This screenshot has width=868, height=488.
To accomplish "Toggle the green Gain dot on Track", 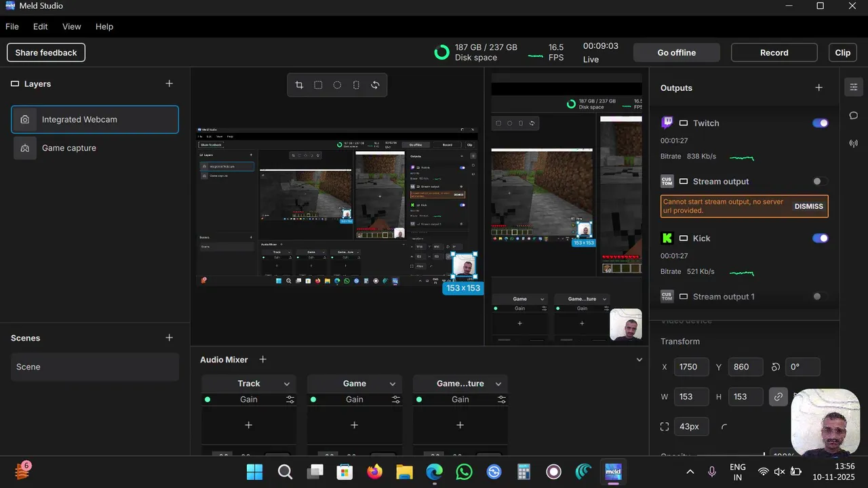I will tap(208, 399).
